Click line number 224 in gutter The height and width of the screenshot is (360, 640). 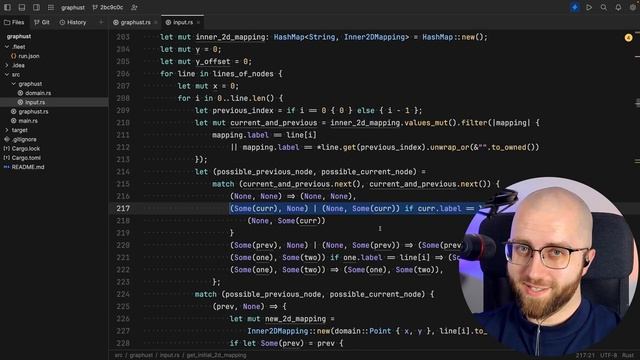123,294
